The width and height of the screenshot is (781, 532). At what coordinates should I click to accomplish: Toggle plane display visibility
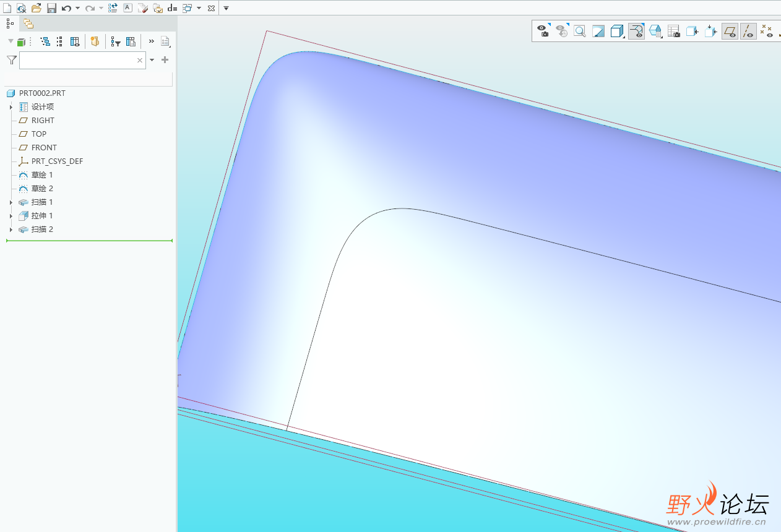(730, 30)
